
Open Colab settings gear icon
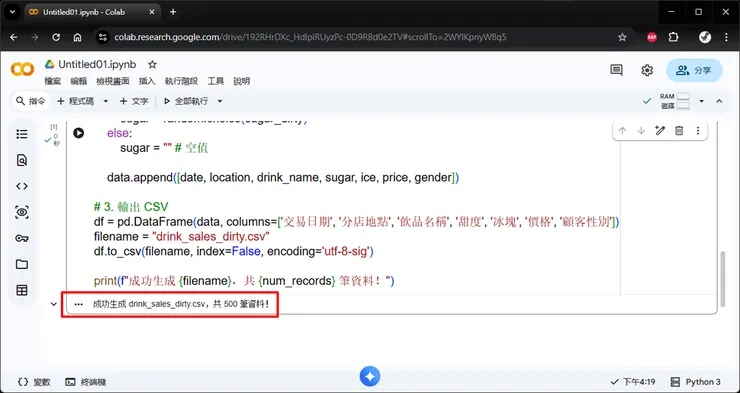click(x=647, y=70)
